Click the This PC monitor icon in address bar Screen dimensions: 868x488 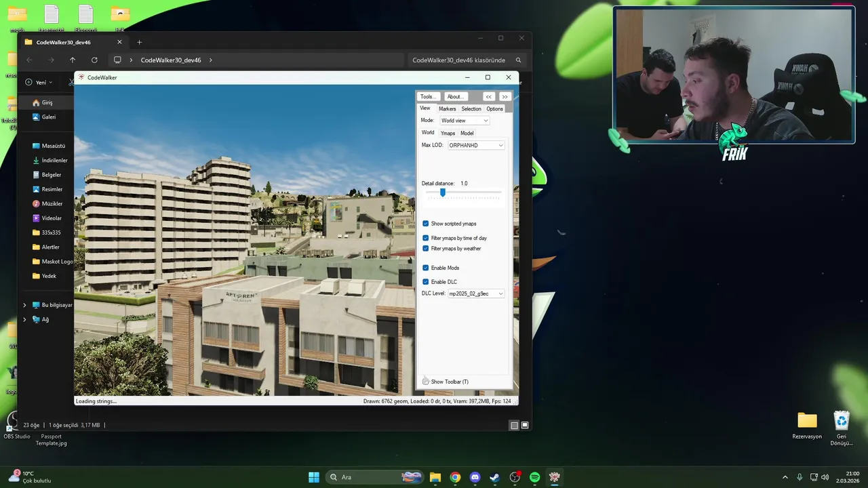[117, 60]
